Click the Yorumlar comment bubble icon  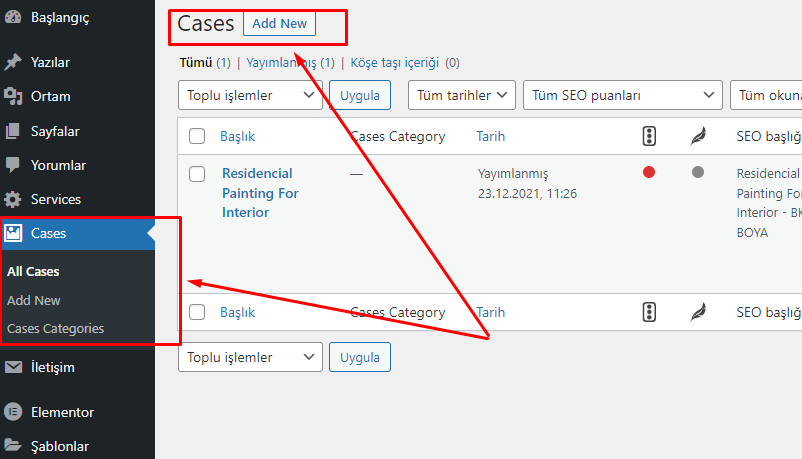(13, 165)
